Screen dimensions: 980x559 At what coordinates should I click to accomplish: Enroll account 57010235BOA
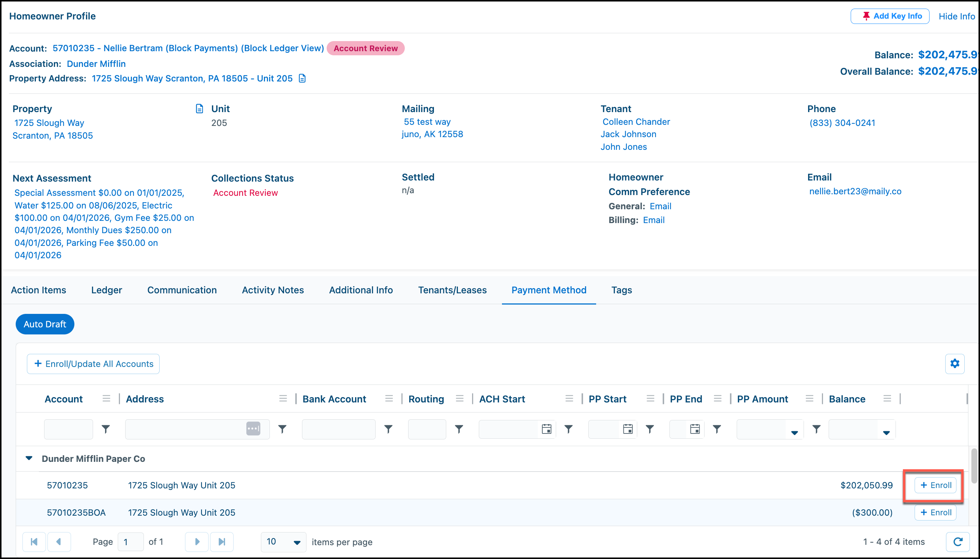[x=936, y=512]
